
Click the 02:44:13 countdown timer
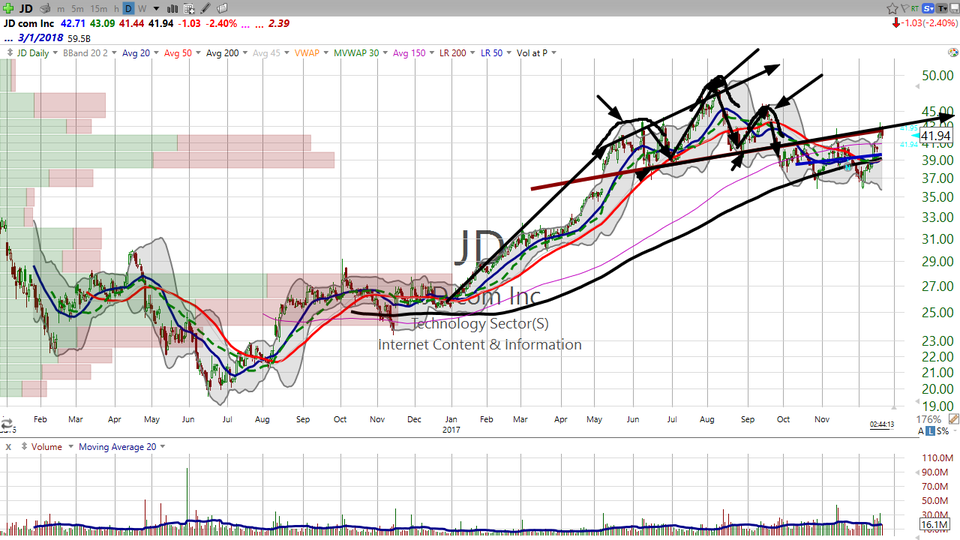click(882, 424)
